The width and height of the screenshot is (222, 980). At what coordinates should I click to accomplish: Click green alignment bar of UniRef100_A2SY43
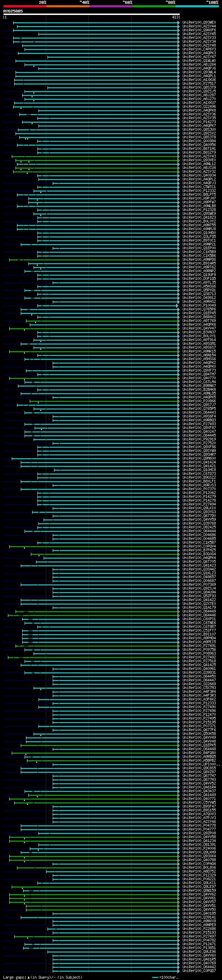coord(96,156)
